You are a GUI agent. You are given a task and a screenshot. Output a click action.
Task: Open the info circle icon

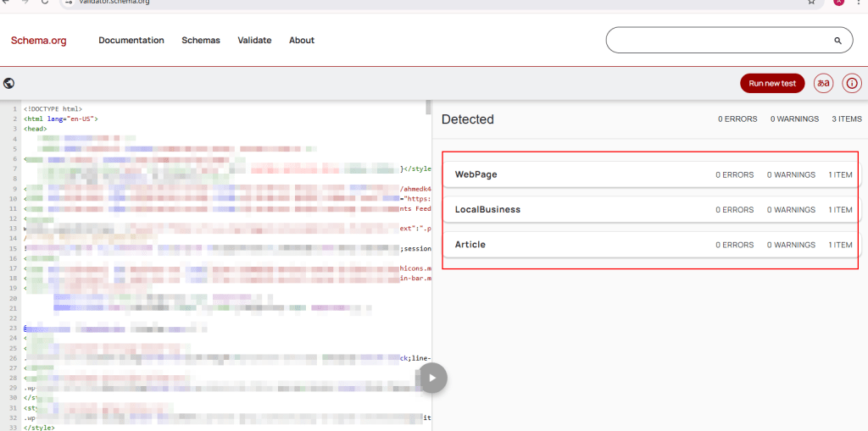(x=852, y=84)
